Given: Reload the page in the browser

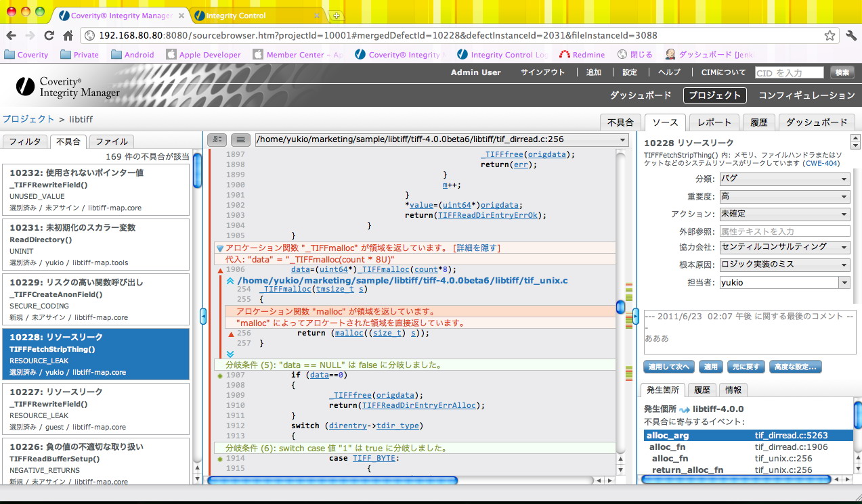Looking at the screenshot, I should coord(49,34).
